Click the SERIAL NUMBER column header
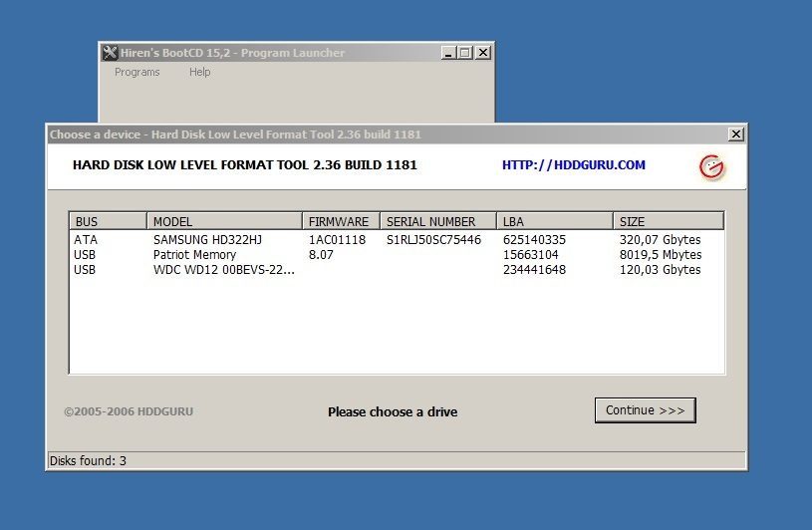812x530 pixels. point(438,221)
